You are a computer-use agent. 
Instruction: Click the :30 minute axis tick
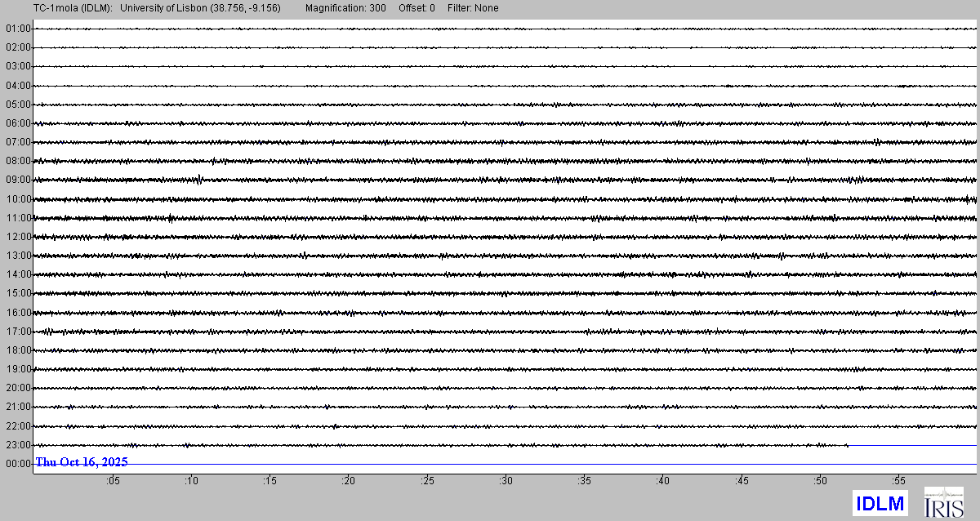(506, 481)
